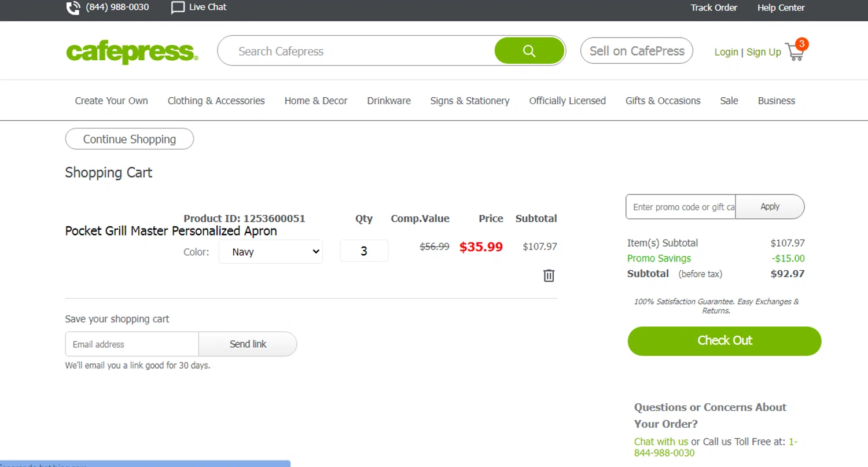Focus the Email address field
The width and height of the screenshot is (868, 467).
point(132,344)
